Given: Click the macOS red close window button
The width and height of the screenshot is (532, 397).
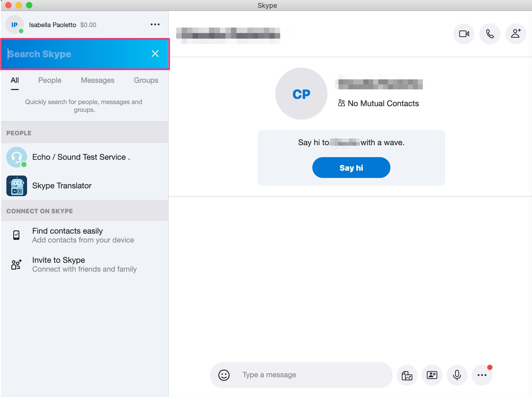Looking at the screenshot, I should [8, 5].
